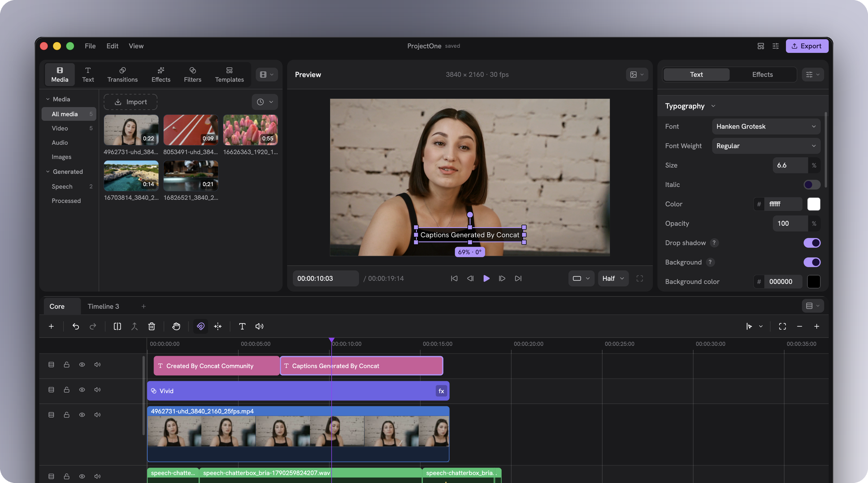Viewport: 868px width, 483px height.
Task: Click the Import media button
Action: pyautogui.click(x=130, y=102)
